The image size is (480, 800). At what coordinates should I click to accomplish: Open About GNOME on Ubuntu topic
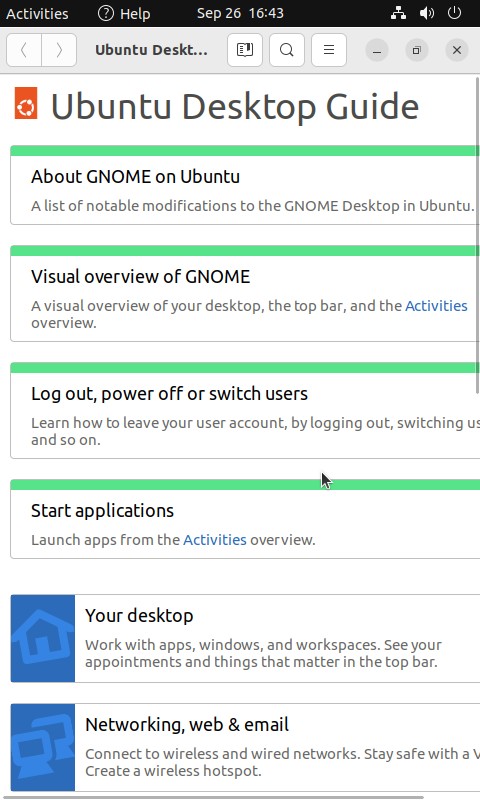(x=135, y=177)
